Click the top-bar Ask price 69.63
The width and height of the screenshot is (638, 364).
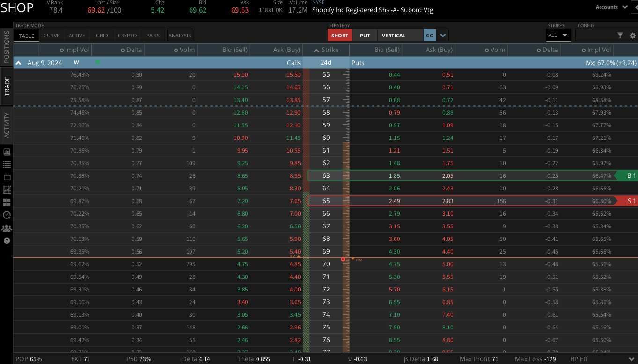click(240, 10)
